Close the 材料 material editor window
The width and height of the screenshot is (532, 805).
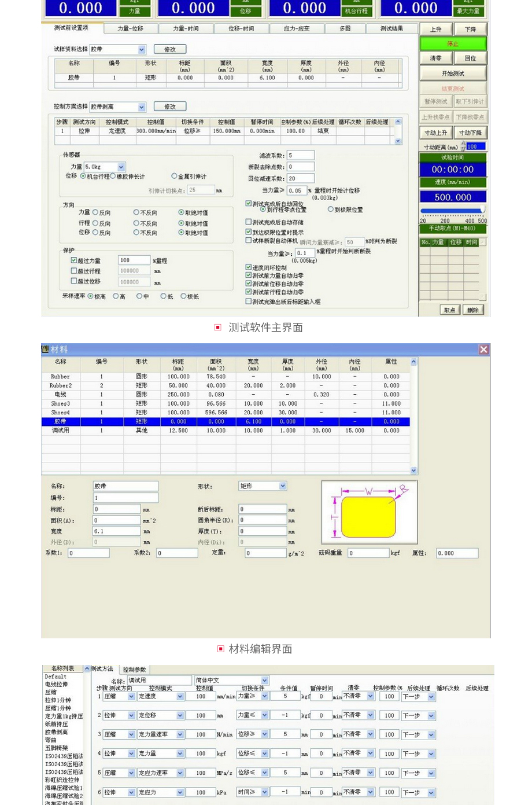tap(483, 350)
